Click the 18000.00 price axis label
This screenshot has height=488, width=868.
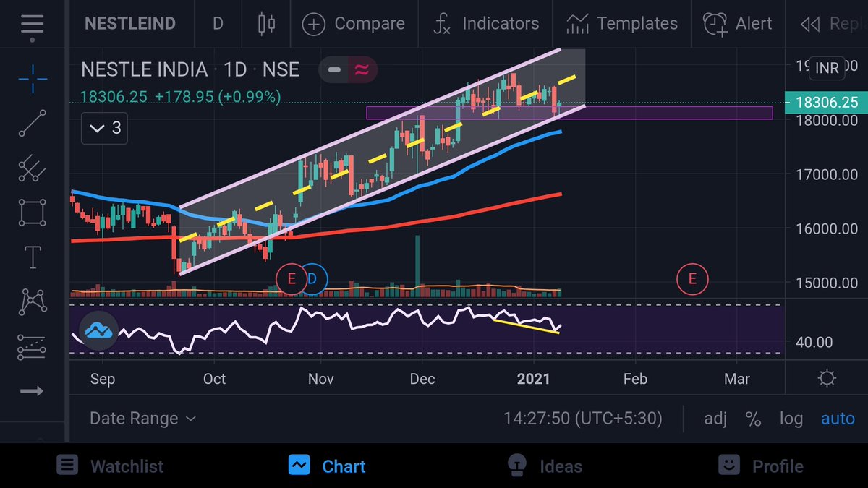[827, 121]
